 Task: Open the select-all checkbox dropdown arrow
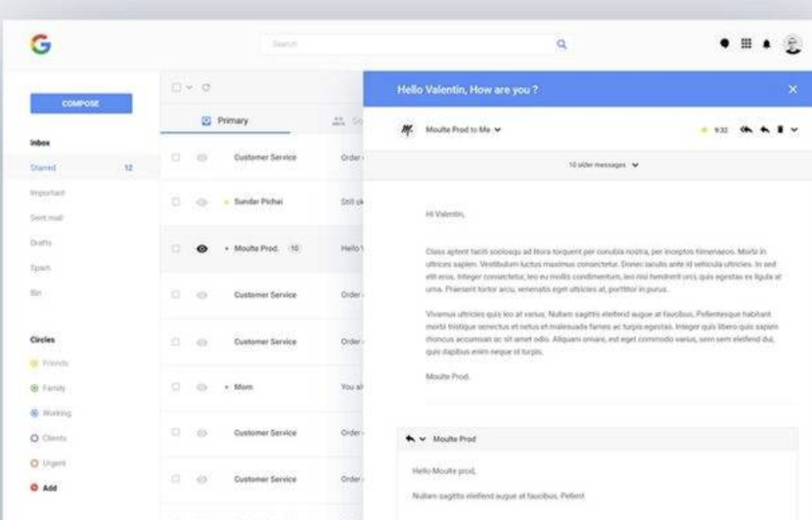click(189, 87)
